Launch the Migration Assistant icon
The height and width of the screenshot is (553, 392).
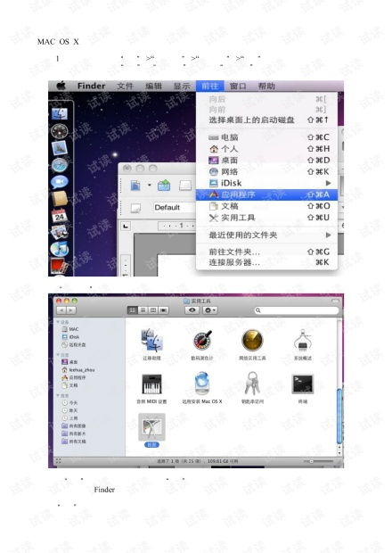151,341
